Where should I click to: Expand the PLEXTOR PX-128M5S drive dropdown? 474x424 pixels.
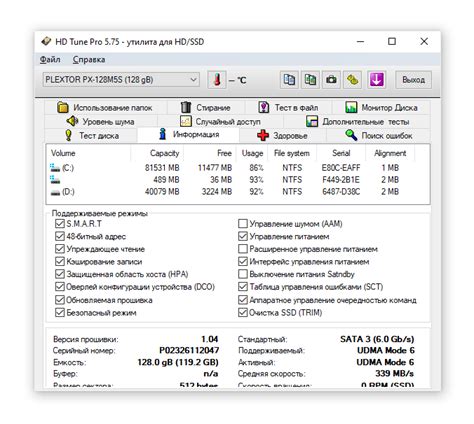[121, 80]
